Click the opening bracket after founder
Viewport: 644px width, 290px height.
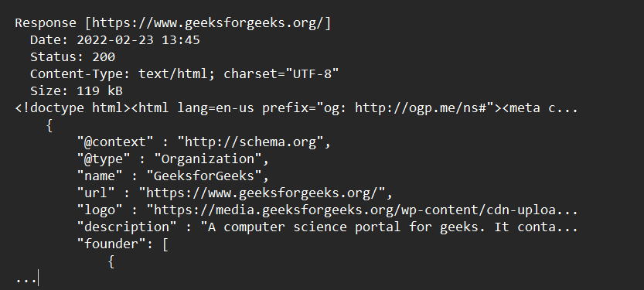pyautogui.click(x=165, y=245)
